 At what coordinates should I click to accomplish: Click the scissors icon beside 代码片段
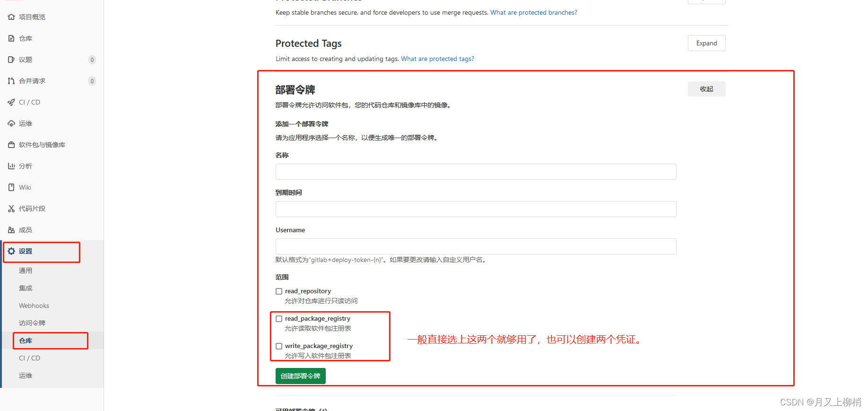11,209
